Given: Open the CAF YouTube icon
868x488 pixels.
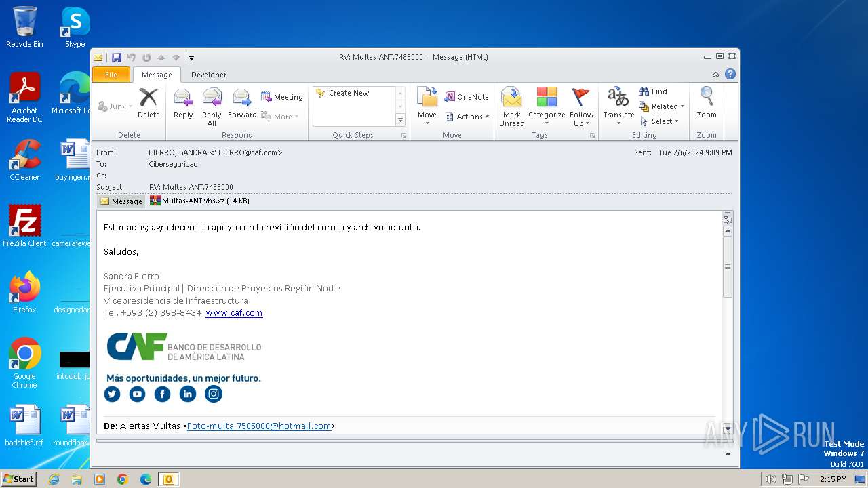Looking at the screenshot, I should [137, 394].
